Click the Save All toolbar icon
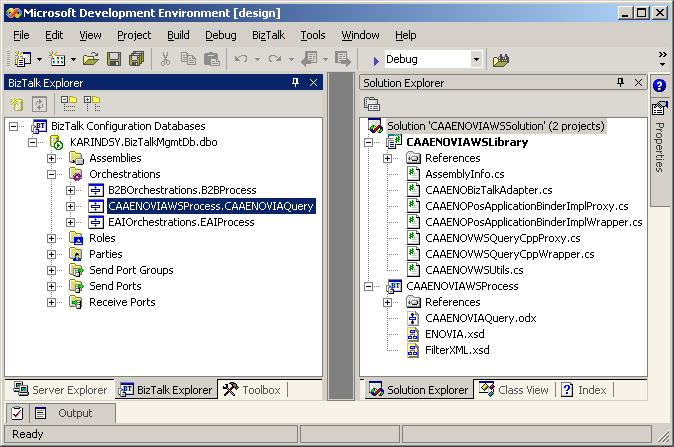 137,59
